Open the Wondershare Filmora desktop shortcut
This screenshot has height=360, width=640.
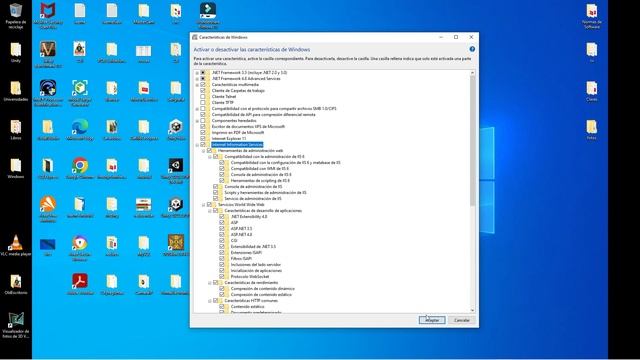[208, 16]
